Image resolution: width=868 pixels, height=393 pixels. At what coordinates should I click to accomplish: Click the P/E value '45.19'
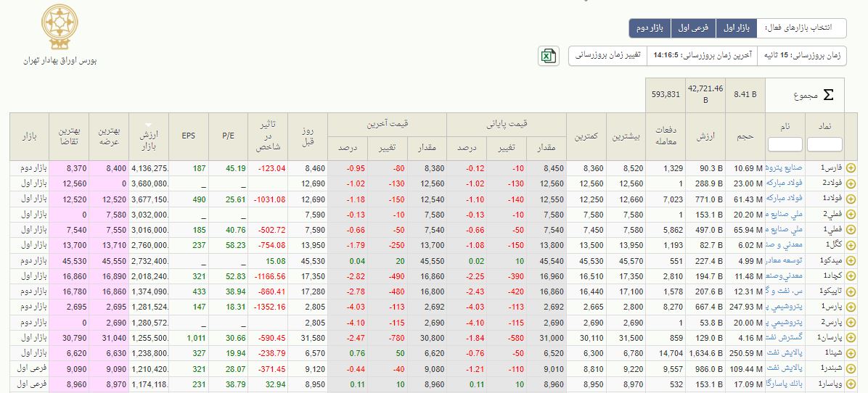click(x=237, y=168)
